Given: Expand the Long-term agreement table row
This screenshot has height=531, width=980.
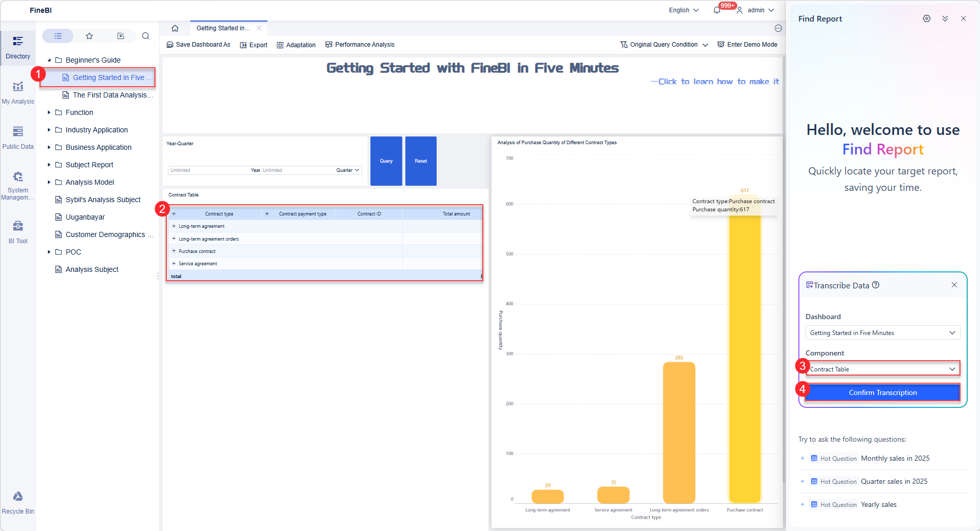Looking at the screenshot, I should pyautogui.click(x=174, y=226).
